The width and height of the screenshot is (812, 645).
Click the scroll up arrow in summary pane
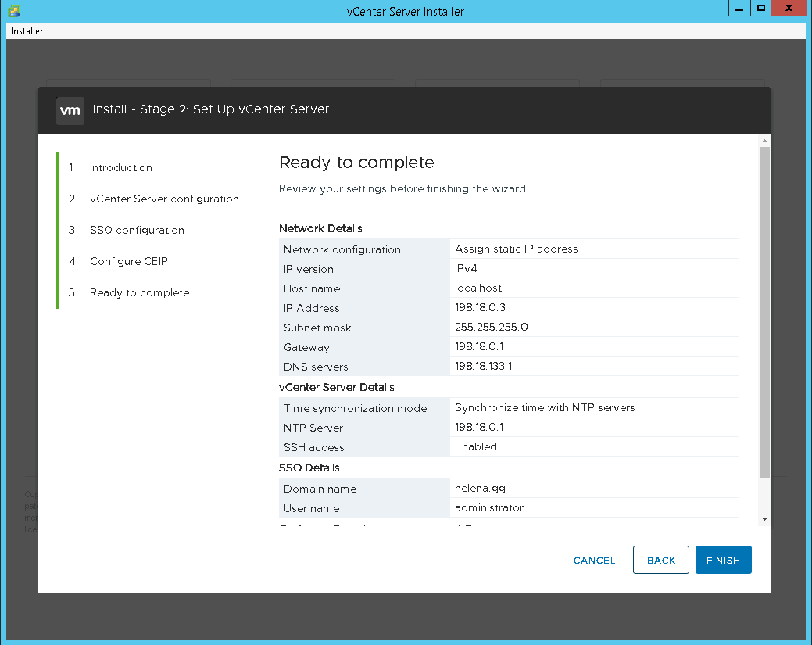[x=764, y=140]
